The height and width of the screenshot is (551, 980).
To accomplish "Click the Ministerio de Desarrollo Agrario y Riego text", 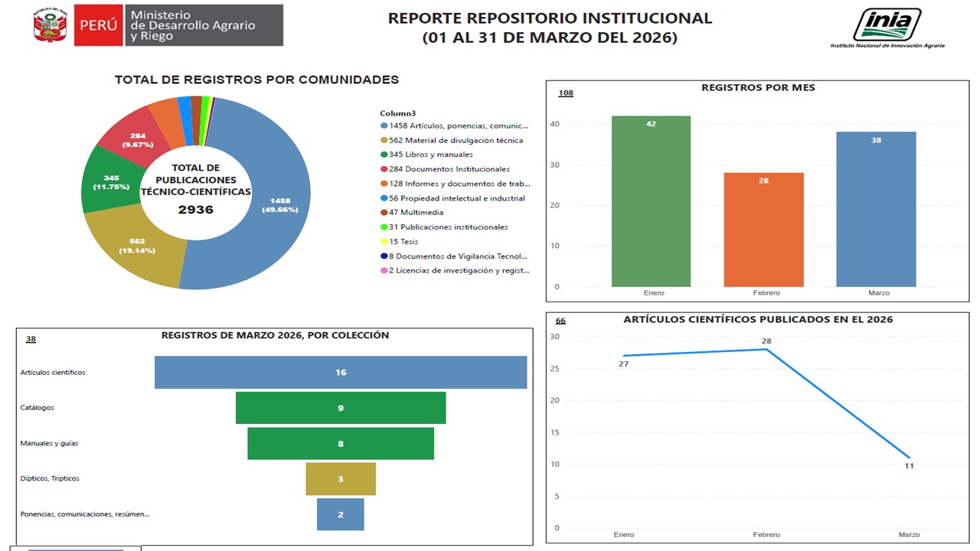I will [x=193, y=25].
